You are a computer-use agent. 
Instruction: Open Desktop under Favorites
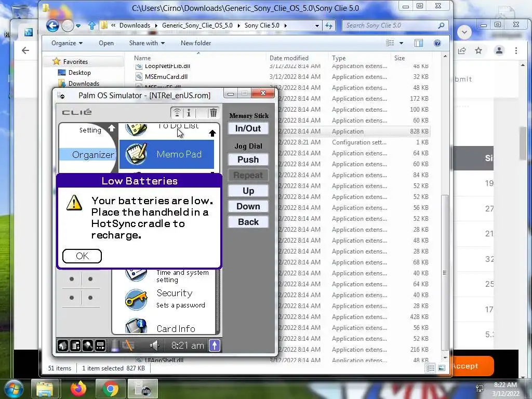tap(79, 73)
